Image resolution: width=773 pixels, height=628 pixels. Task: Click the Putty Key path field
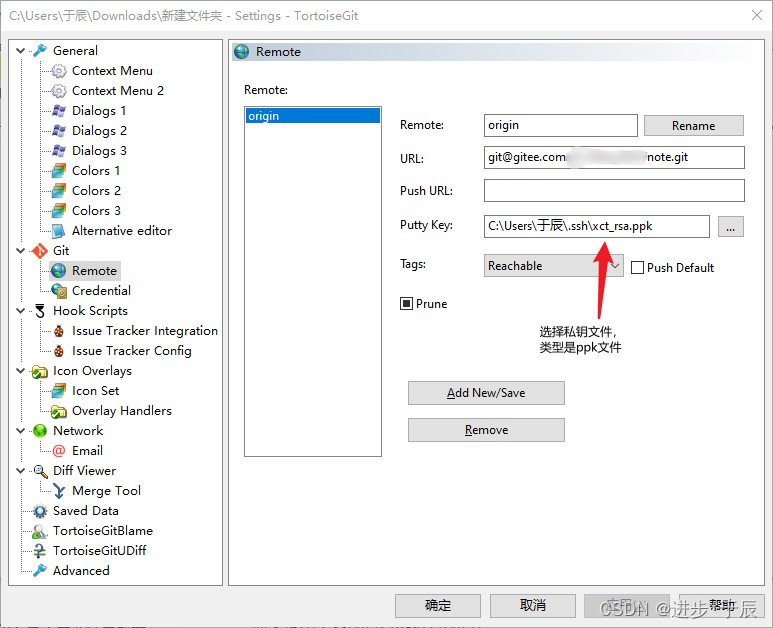point(597,226)
